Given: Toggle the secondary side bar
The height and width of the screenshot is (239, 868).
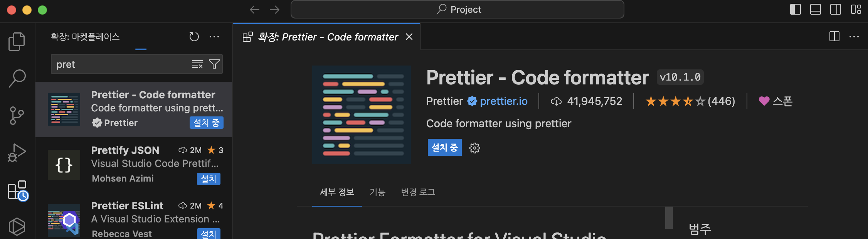Looking at the screenshot, I should pos(836,9).
